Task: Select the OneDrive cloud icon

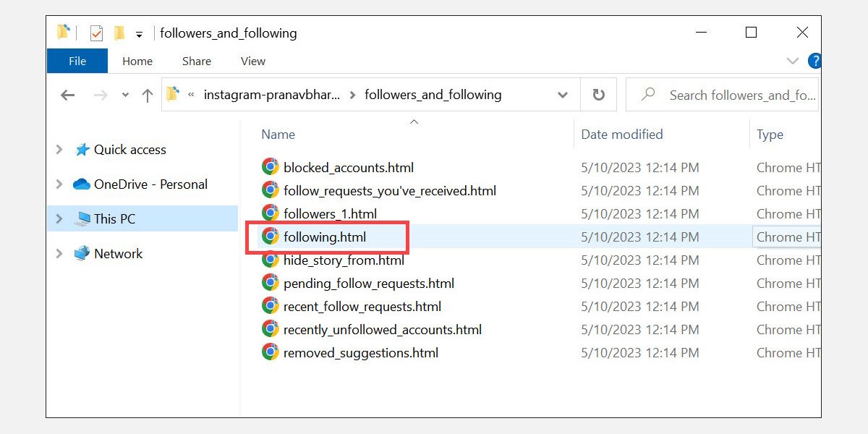Action: [80, 184]
